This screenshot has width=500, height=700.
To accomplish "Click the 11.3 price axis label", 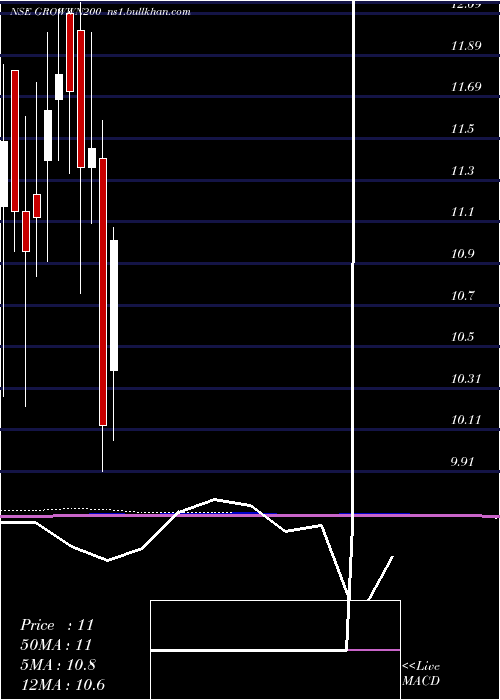I will pyautogui.click(x=462, y=171).
